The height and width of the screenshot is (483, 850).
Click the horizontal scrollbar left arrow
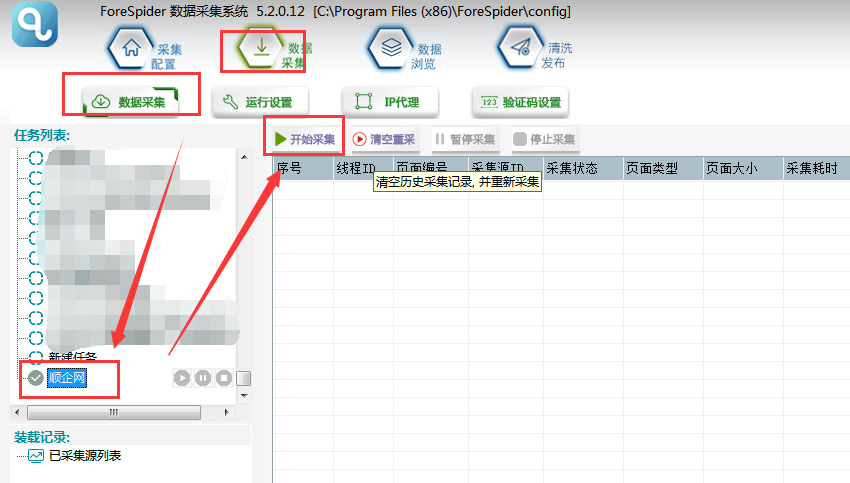[x=17, y=413]
